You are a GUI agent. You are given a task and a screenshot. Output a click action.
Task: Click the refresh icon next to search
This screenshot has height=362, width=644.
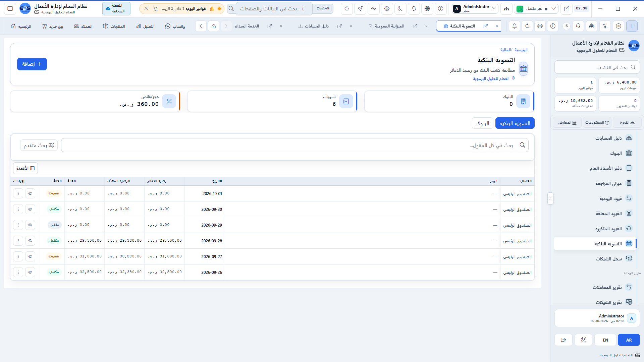346,9
